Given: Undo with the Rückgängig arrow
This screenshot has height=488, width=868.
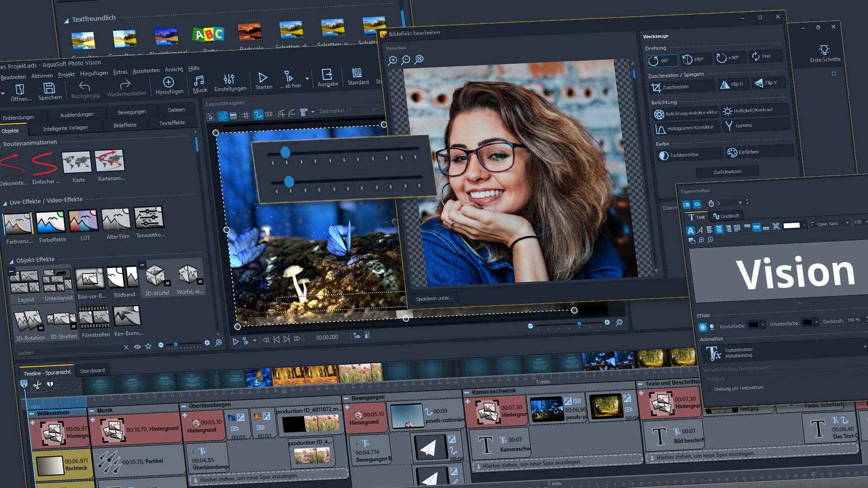Looking at the screenshot, I should (85, 85).
